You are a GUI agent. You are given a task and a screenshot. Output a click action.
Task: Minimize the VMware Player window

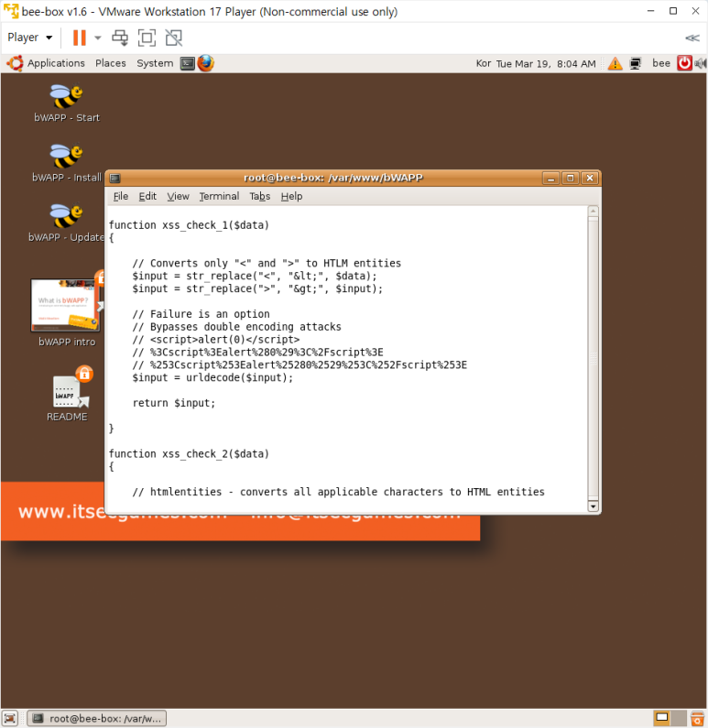pos(651,11)
